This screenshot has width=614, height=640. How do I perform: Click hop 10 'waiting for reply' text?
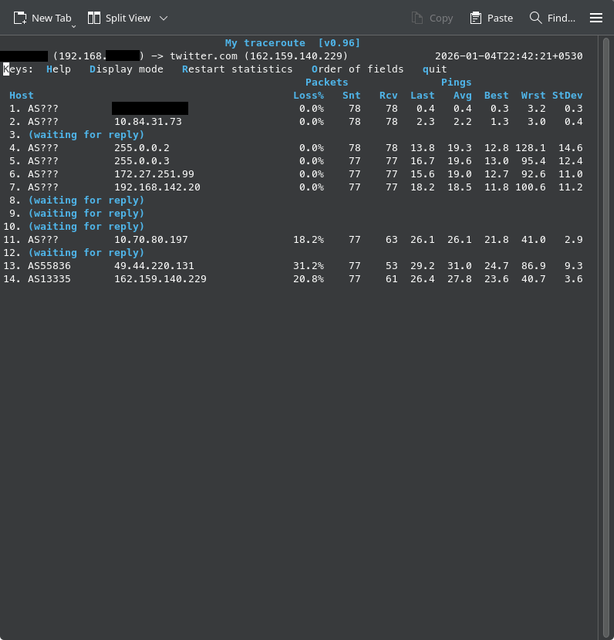[86, 227]
